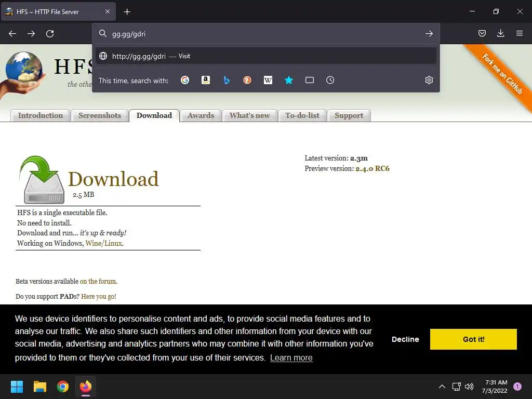Open the Awards tab
The image size is (532, 399).
(x=201, y=115)
